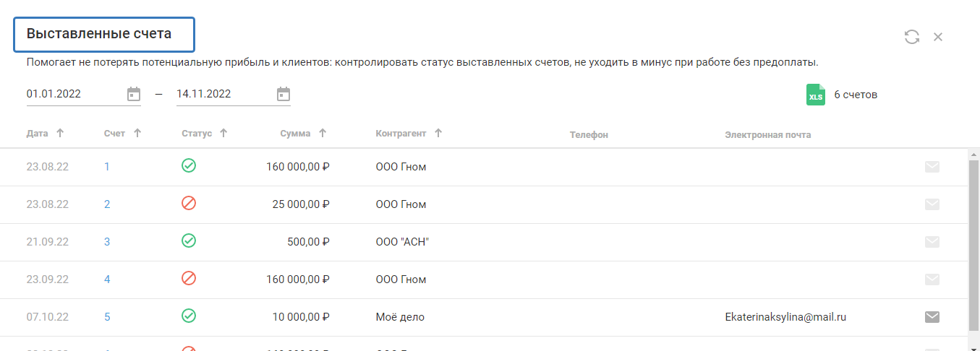Screen dimensions: 980x351
Task: Click the end date input field
Action: pos(222,94)
